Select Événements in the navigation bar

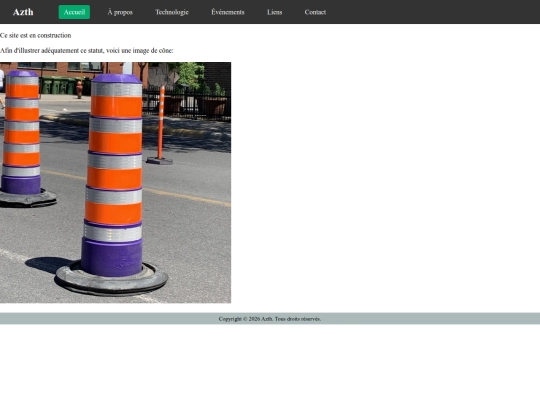tap(228, 12)
